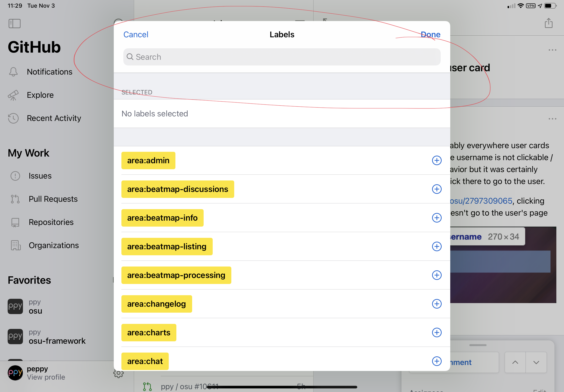The width and height of the screenshot is (564, 392).
Task: Add the area:admin label with its plus icon
Action: coord(437,160)
